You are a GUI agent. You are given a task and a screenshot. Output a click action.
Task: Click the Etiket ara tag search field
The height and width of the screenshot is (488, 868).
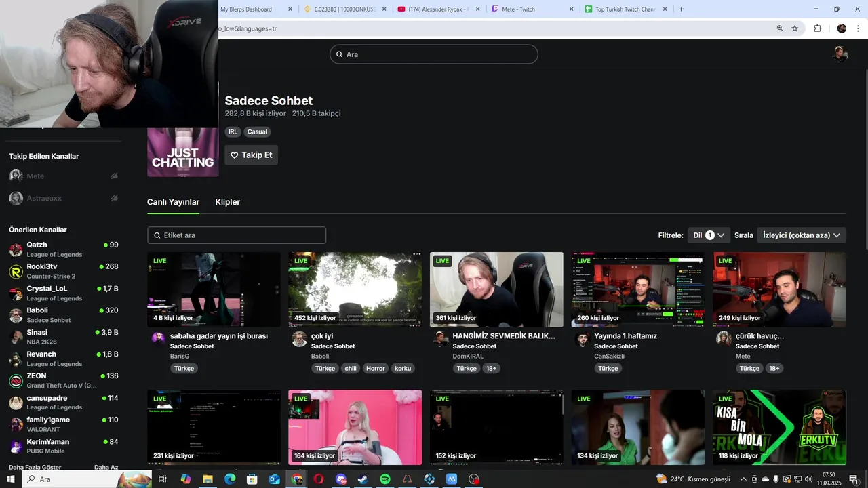pyautogui.click(x=237, y=235)
